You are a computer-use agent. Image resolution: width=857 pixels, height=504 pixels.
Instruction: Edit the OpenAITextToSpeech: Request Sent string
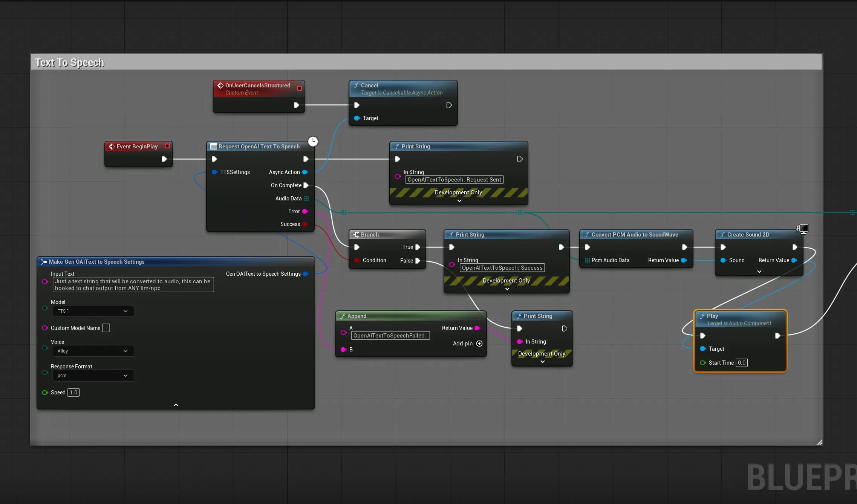(455, 180)
